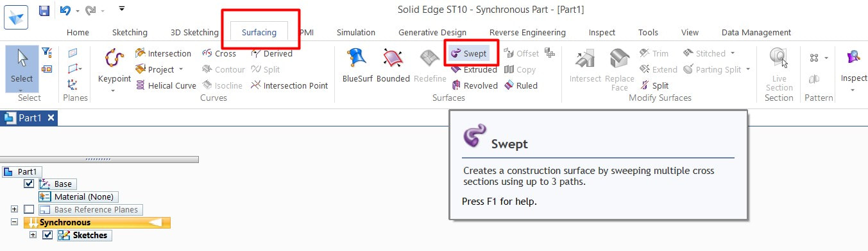Close the Part1 document tab

51,117
